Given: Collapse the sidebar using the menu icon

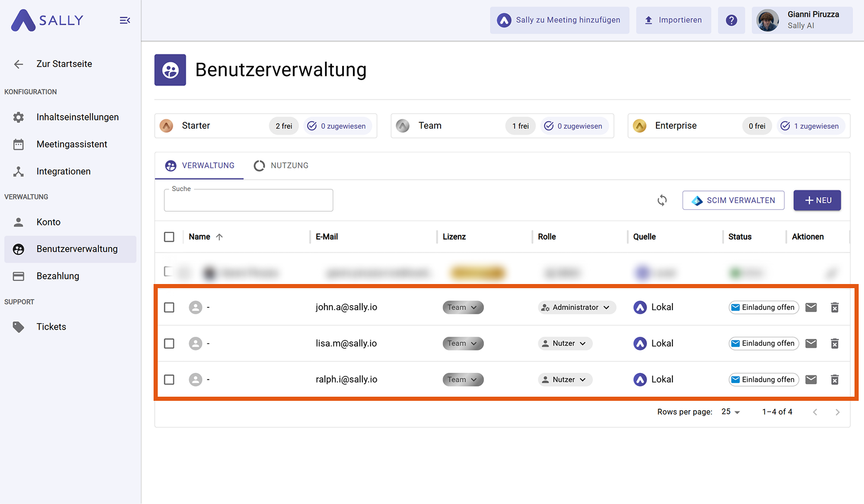Looking at the screenshot, I should point(125,20).
